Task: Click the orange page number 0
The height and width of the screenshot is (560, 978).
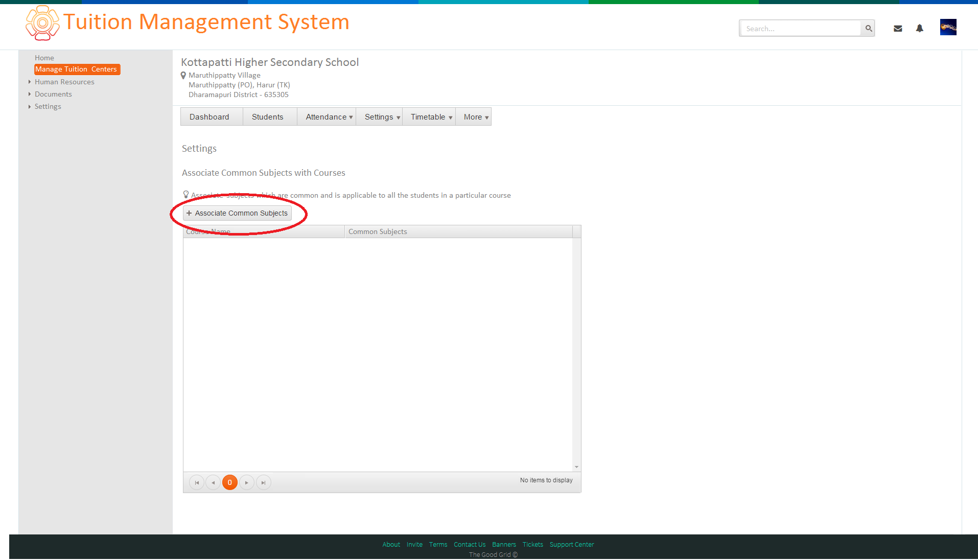Action: (230, 482)
